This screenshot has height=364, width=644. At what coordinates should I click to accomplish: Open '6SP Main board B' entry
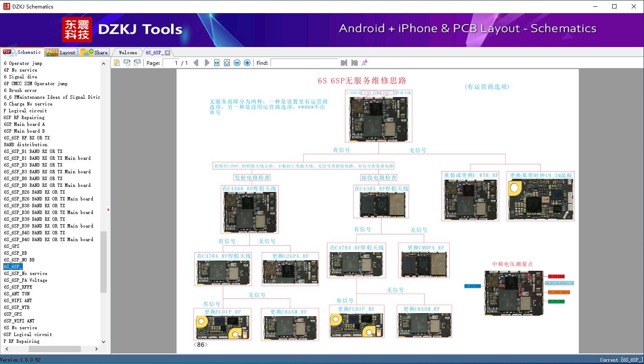pyautogui.click(x=24, y=131)
